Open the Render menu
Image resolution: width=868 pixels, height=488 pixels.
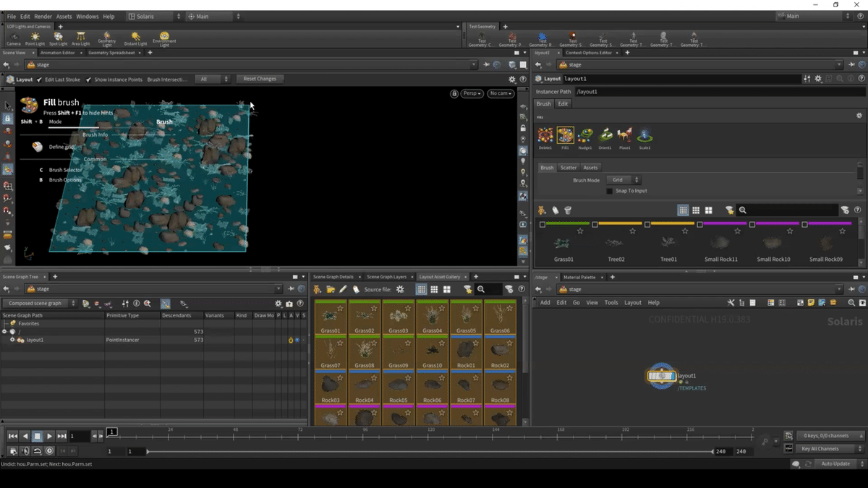coord(43,16)
